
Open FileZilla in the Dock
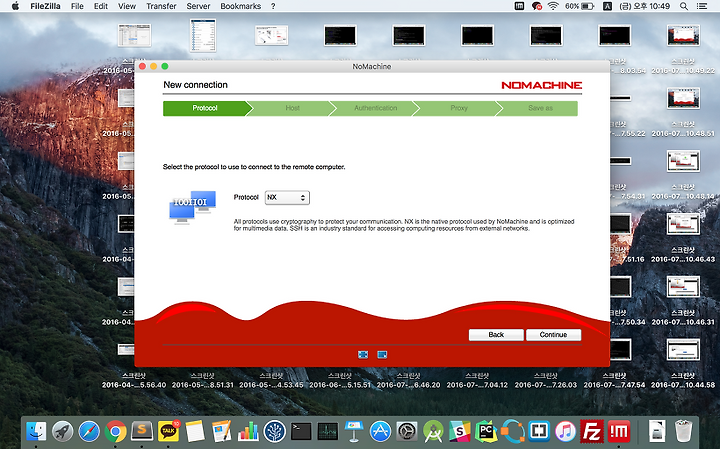click(592, 432)
